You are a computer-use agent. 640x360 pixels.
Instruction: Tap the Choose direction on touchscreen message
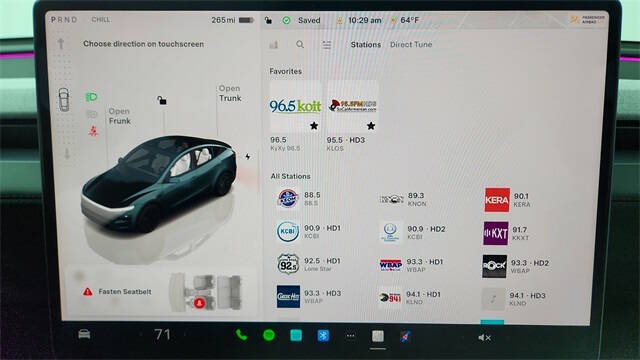point(143,44)
